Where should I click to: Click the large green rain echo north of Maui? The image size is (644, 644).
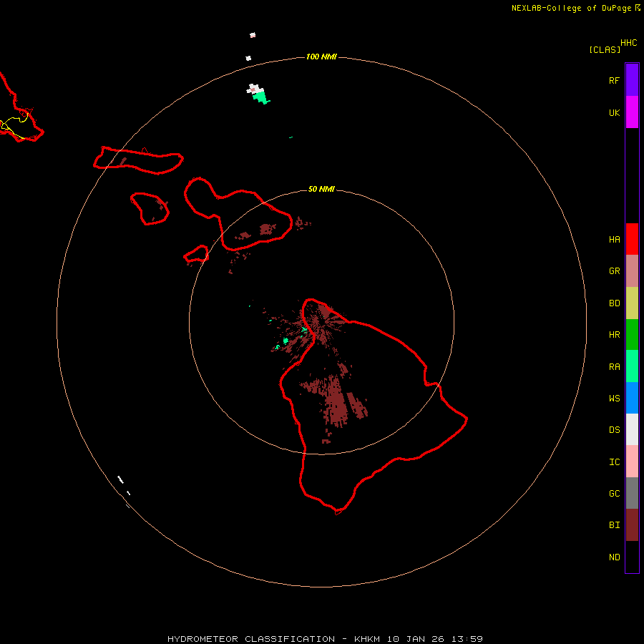(260, 97)
